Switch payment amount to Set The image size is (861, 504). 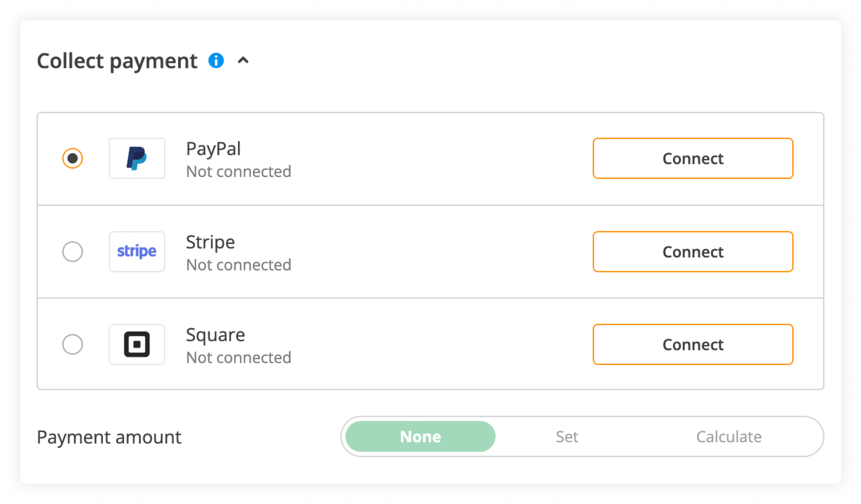click(567, 437)
